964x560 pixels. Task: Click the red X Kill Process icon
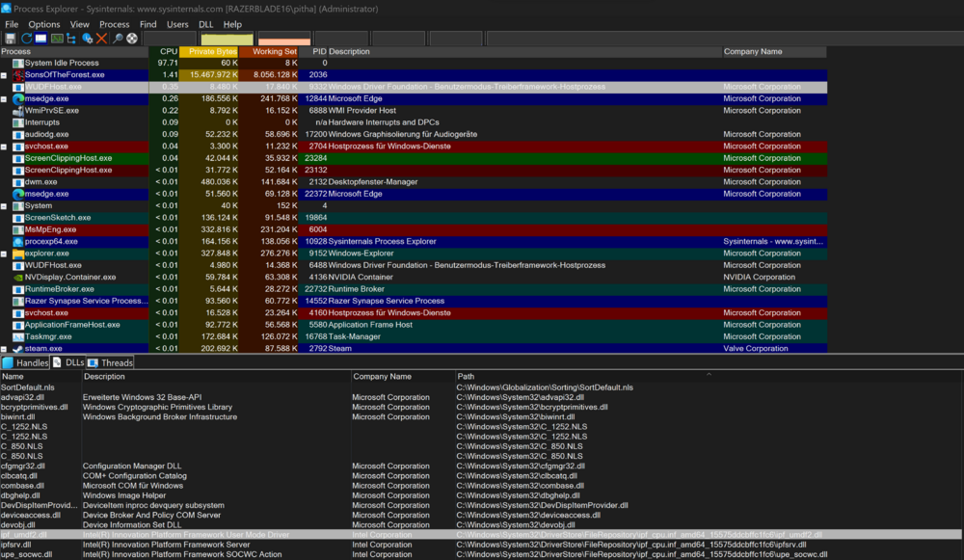pos(101,39)
